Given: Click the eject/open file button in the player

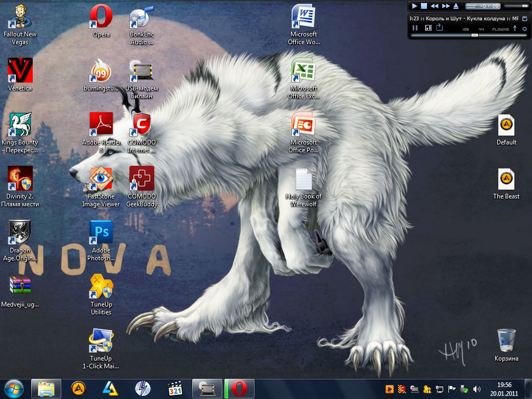Looking at the screenshot, I should 456,6.
